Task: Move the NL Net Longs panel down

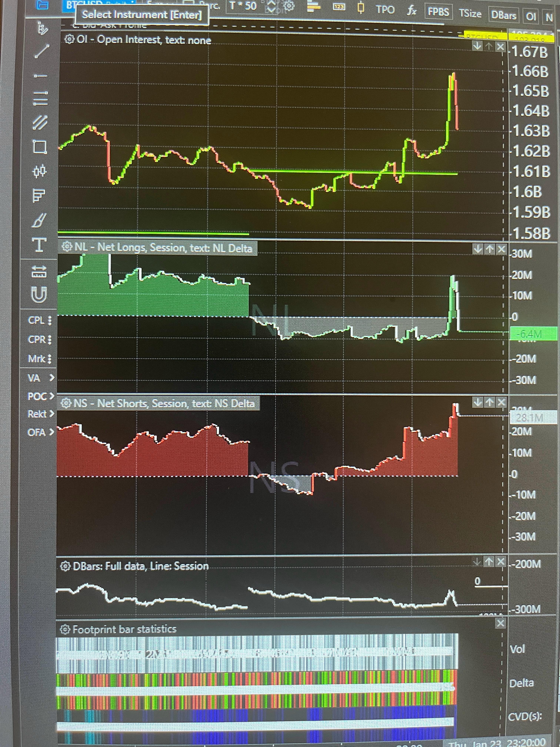Action: 478,249
